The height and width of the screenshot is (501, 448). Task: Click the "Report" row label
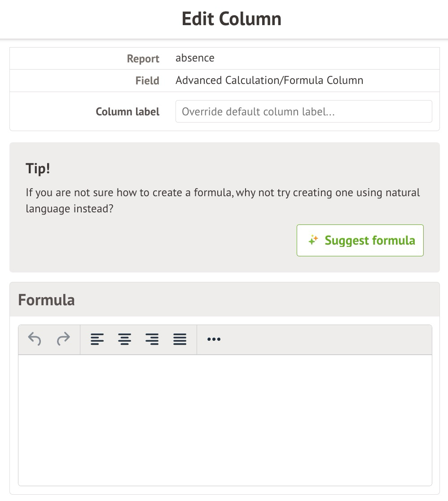click(143, 59)
